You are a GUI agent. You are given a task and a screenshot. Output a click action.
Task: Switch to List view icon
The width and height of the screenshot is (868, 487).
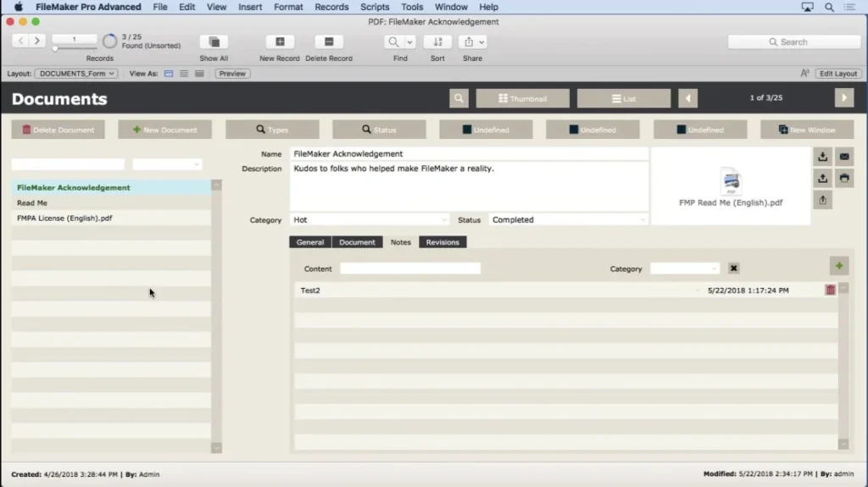184,74
